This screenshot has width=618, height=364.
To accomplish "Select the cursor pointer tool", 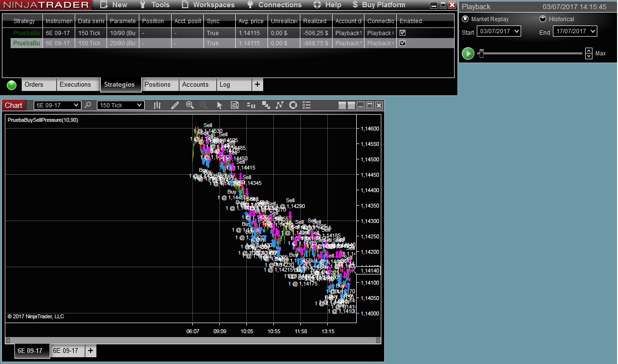I will click(x=220, y=105).
